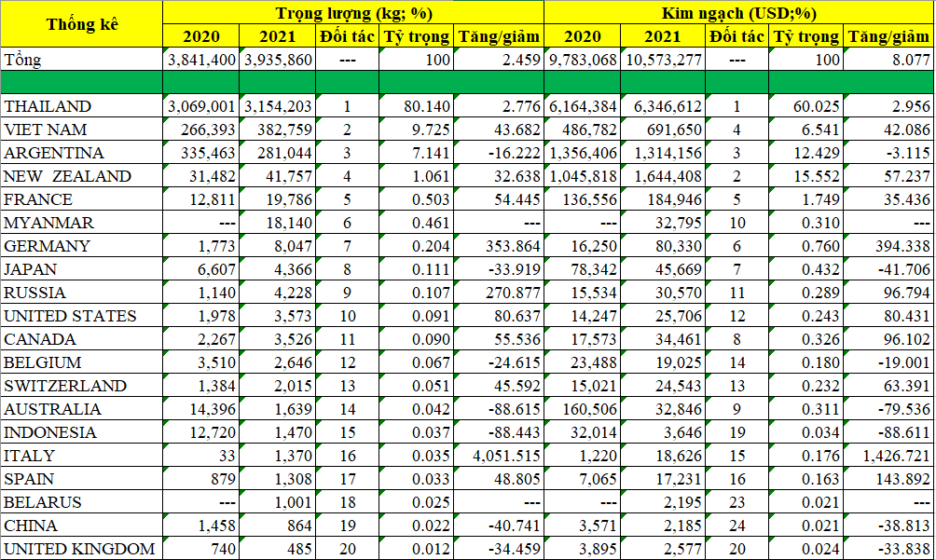936x560 pixels.
Task: Select Australia 2020 value 160,506
Action: click(x=583, y=408)
